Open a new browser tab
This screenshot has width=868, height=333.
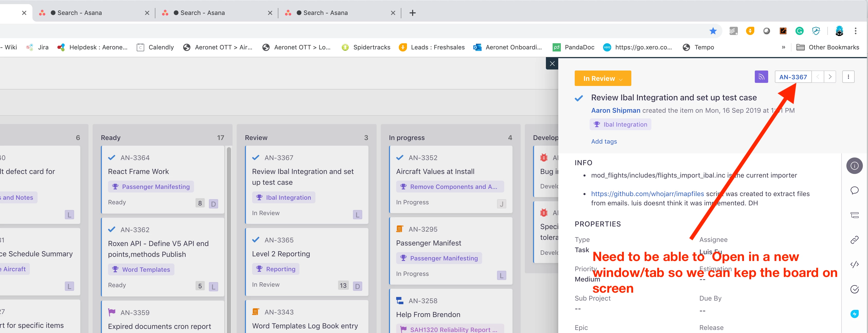pos(412,13)
